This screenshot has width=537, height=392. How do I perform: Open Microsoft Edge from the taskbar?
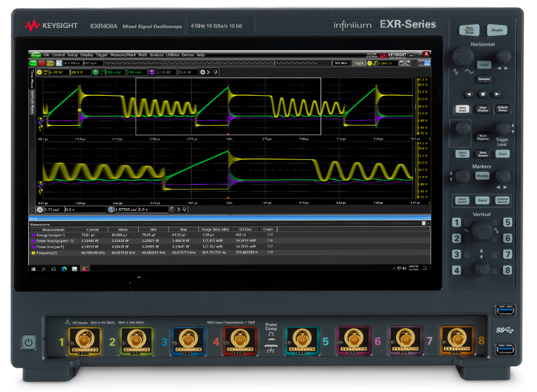64,269
